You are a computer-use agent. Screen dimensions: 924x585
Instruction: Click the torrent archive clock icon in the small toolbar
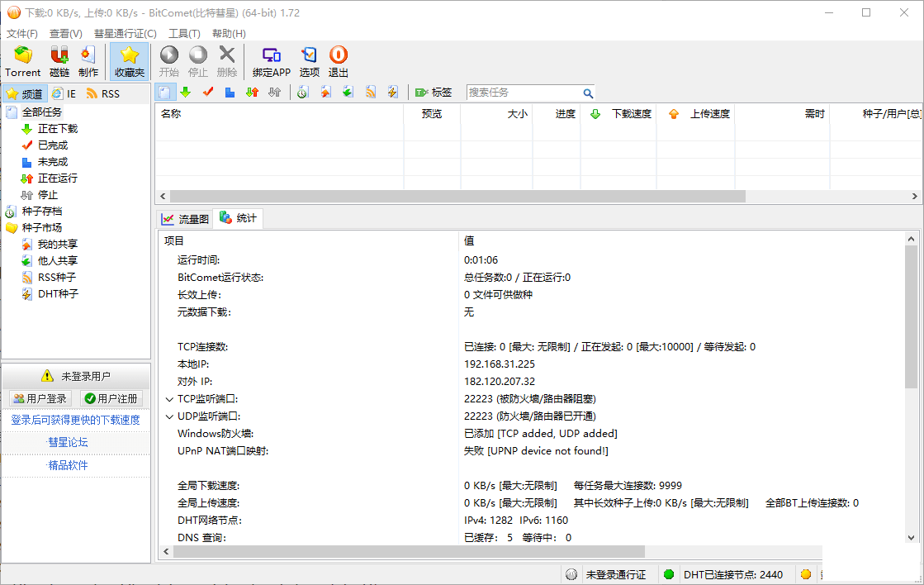(x=303, y=92)
